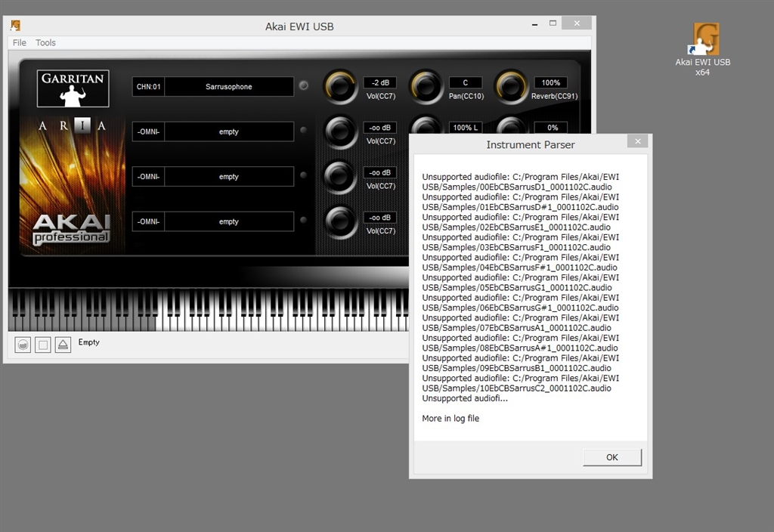
Task: Click the ARIA logo text
Action: (x=73, y=125)
